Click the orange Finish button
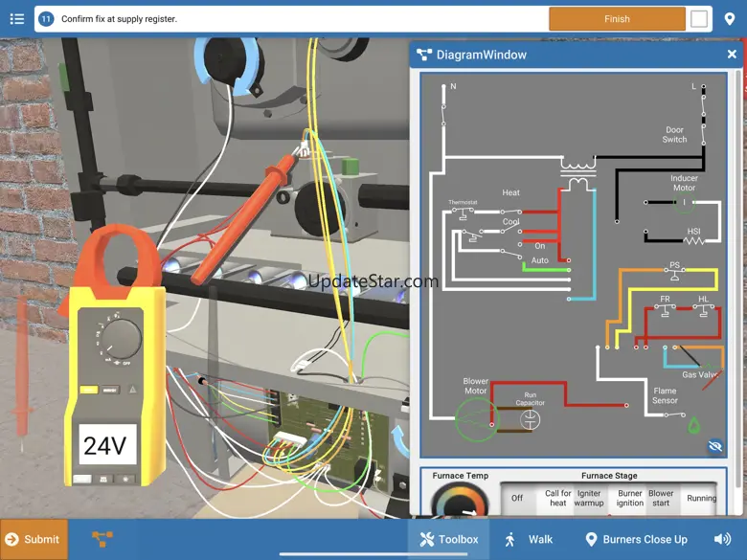 617,19
